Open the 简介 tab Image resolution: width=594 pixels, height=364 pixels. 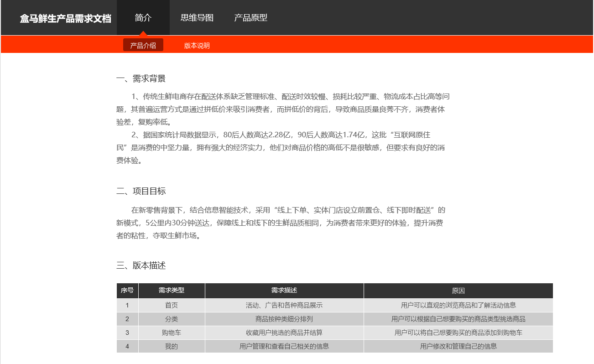[143, 18]
